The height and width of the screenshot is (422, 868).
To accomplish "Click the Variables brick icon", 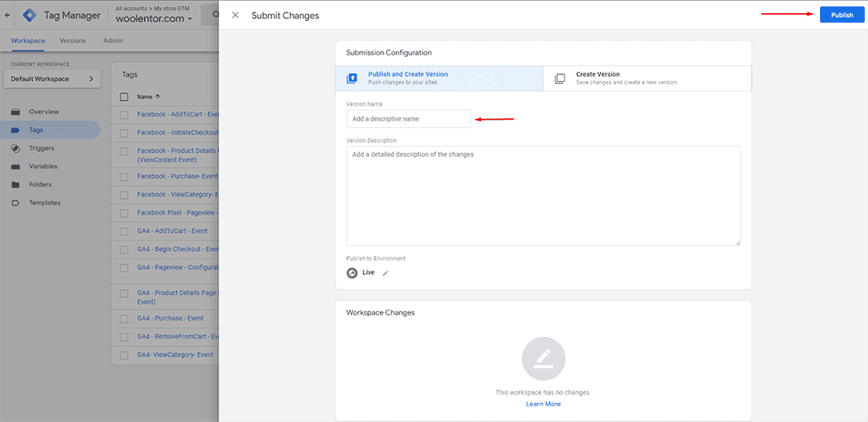I will pos(16,167).
